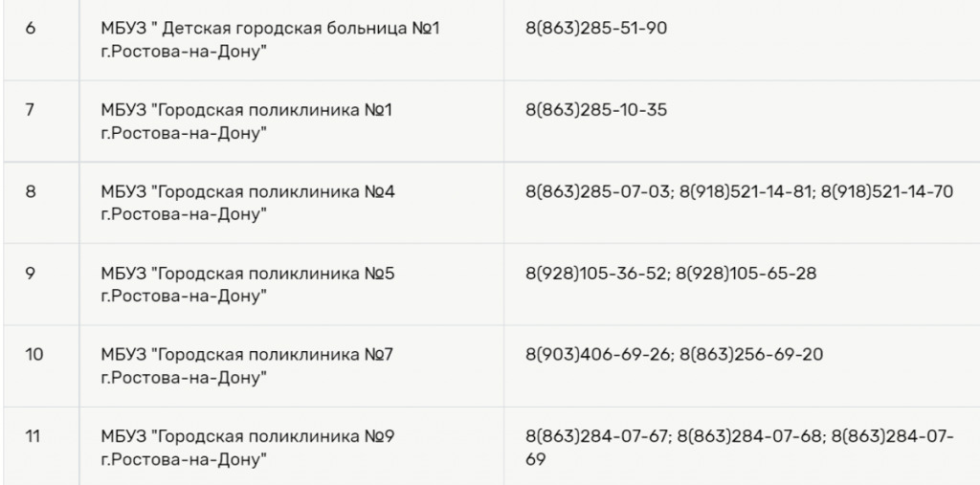Click row number 10 cell
The width and height of the screenshot is (980, 485).
(33, 355)
